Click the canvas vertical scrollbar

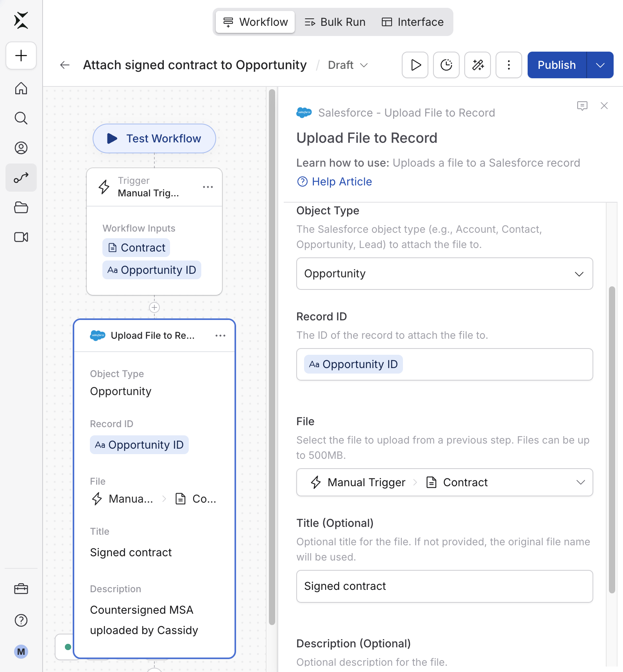click(272, 357)
